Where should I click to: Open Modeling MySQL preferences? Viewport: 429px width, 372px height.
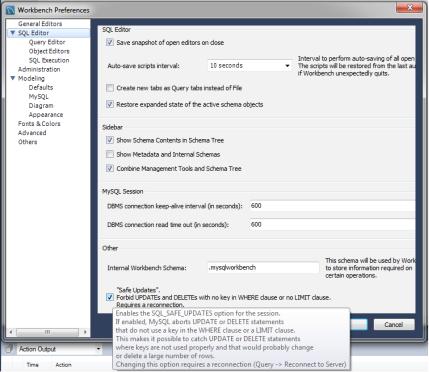pyautogui.click(x=38, y=97)
